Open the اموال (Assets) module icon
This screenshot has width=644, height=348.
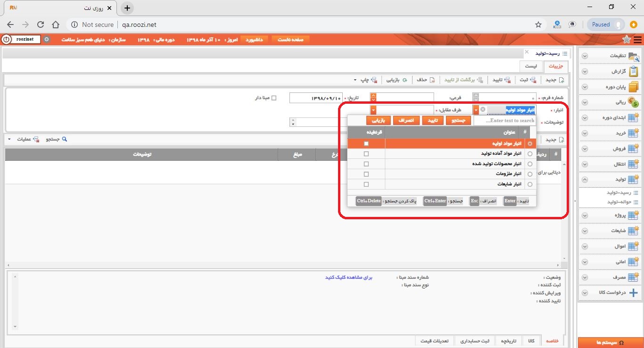point(634,246)
